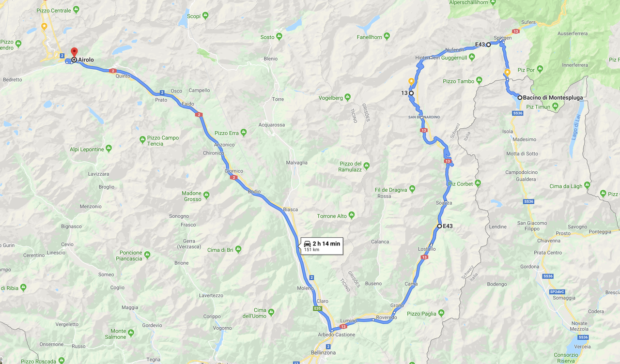The height and width of the screenshot is (364, 620).
Task: Click the E43 waypoint near Splügen
Action: pos(488,45)
